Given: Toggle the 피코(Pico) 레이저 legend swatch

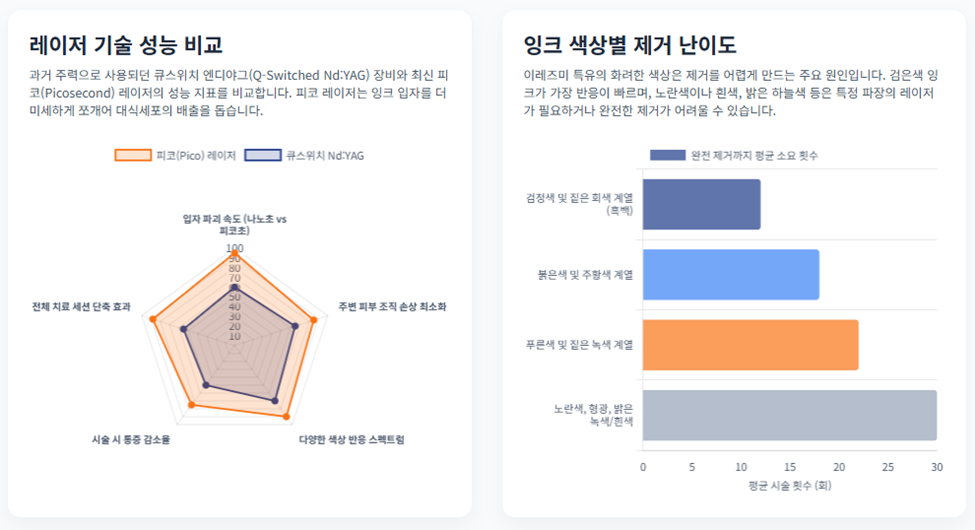Looking at the screenshot, I should (x=133, y=156).
